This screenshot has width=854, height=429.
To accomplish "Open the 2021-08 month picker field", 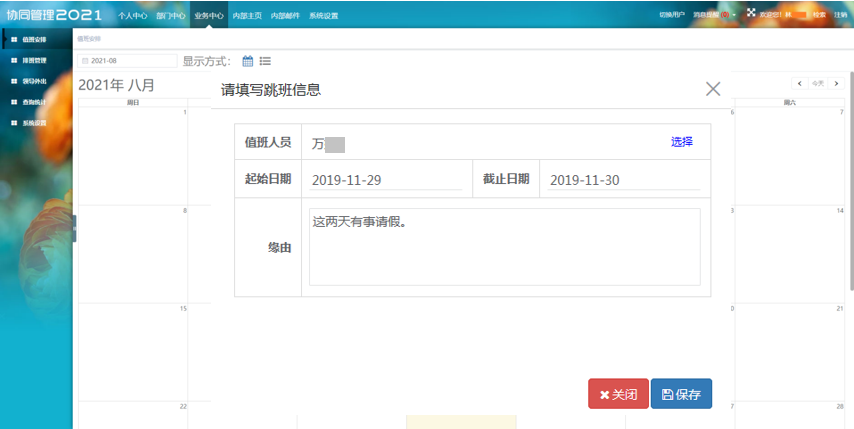I will pos(127,61).
